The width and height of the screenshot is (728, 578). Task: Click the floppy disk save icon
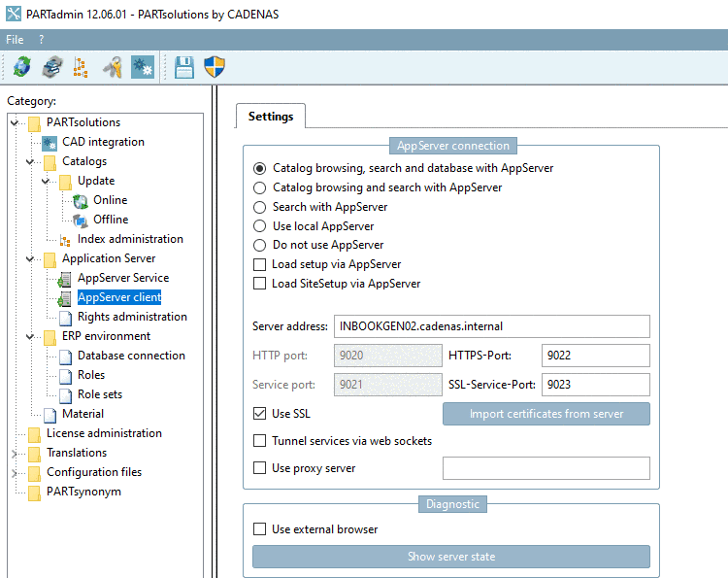tap(184, 67)
